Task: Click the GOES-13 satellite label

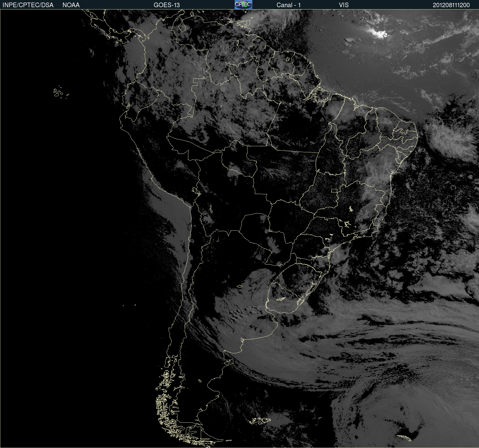Action: tap(167, 5)
